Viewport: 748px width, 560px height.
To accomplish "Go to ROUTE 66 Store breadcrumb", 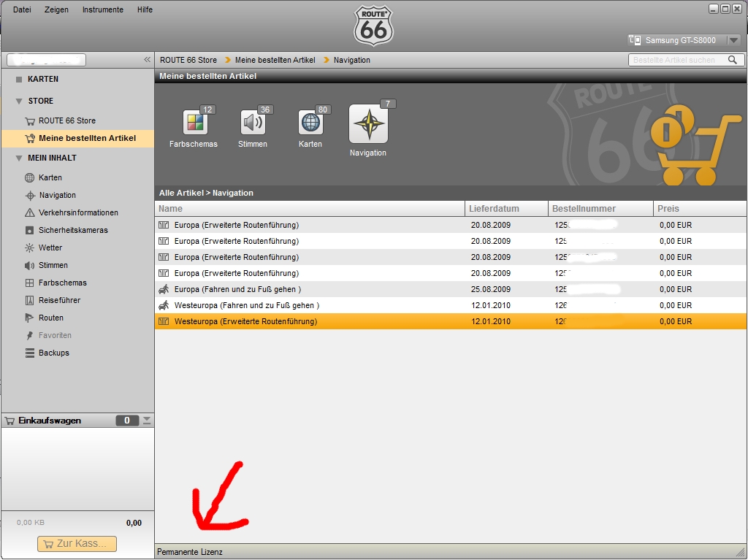I will [188, 60].
